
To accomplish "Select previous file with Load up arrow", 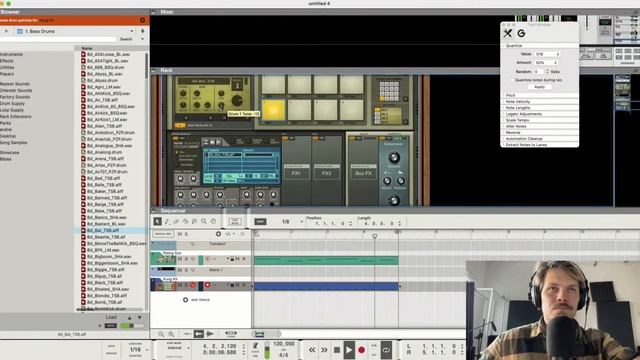I will click(130, 317).
